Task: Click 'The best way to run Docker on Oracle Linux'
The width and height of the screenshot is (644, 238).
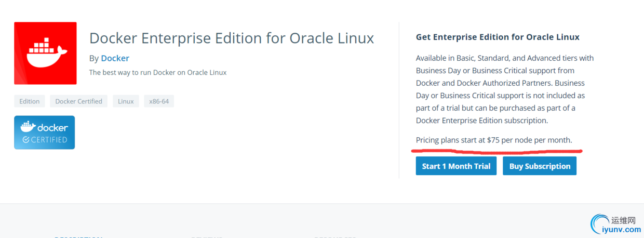Action: point(158,72)
